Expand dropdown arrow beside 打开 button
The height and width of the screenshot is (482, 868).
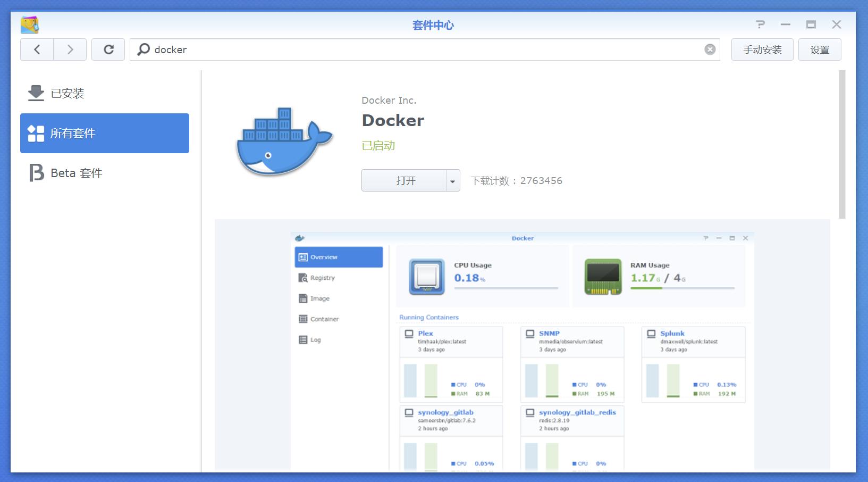[x=453, y=180]
